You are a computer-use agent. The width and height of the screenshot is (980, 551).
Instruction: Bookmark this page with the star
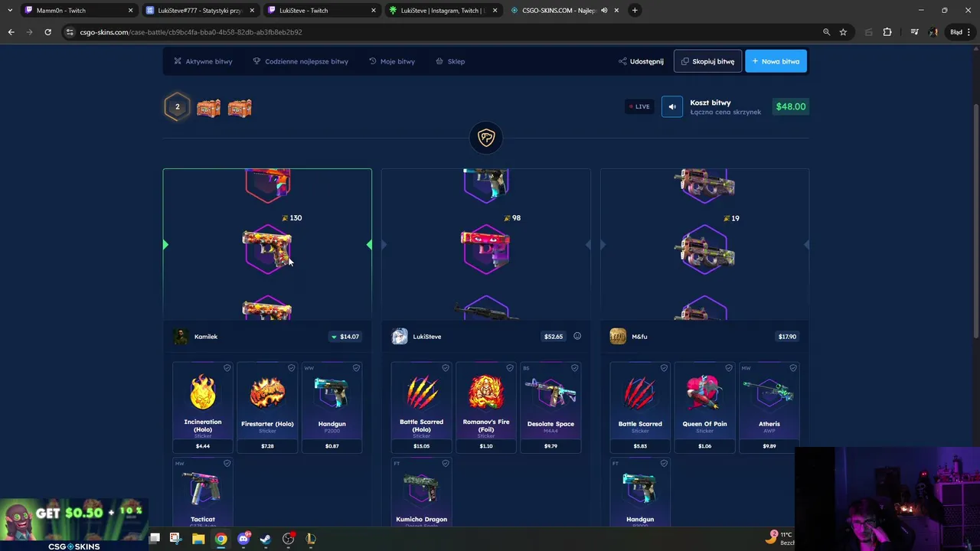click(x=843, y=32)
